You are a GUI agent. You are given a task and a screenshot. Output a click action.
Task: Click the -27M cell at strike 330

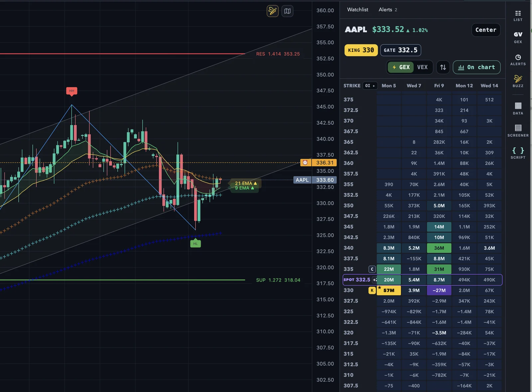(x=439, y=290)
